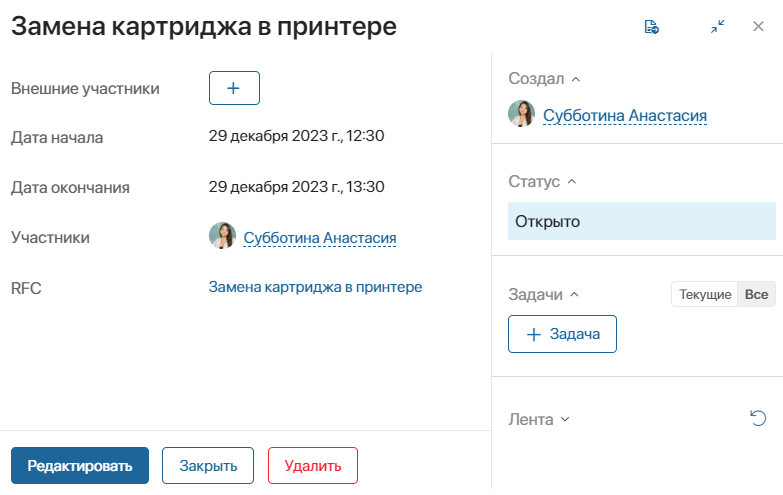Click the red Удалить button
Image resolution: width=783 pixels, height=495 pixels.
click(x=313, y=466)
